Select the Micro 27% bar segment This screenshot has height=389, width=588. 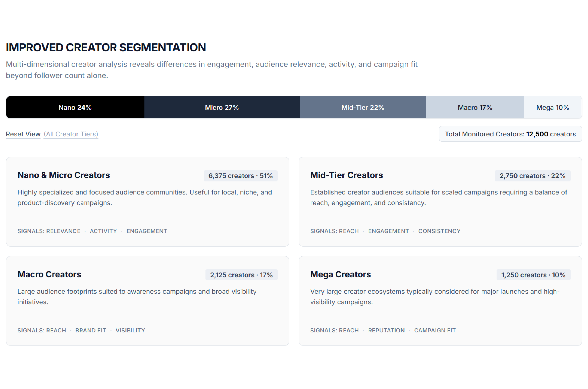(x=222, y=107)
